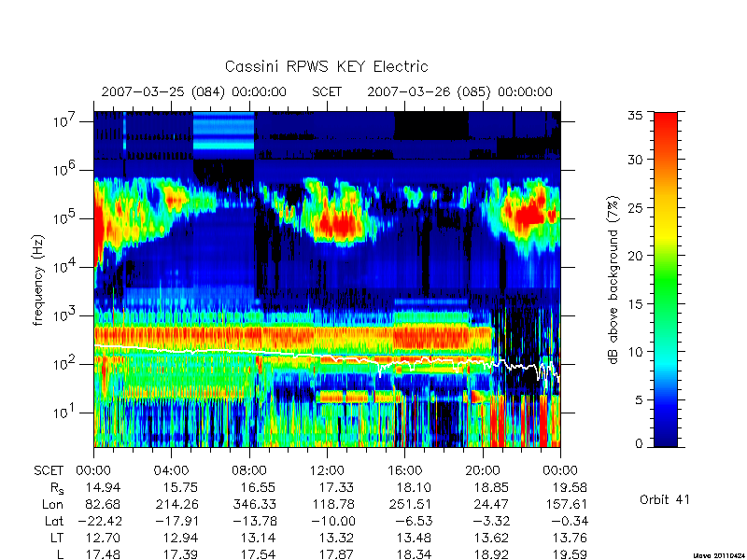Click the '2007-03-25 (084) 00:00:00' start date label

point(194,91)
